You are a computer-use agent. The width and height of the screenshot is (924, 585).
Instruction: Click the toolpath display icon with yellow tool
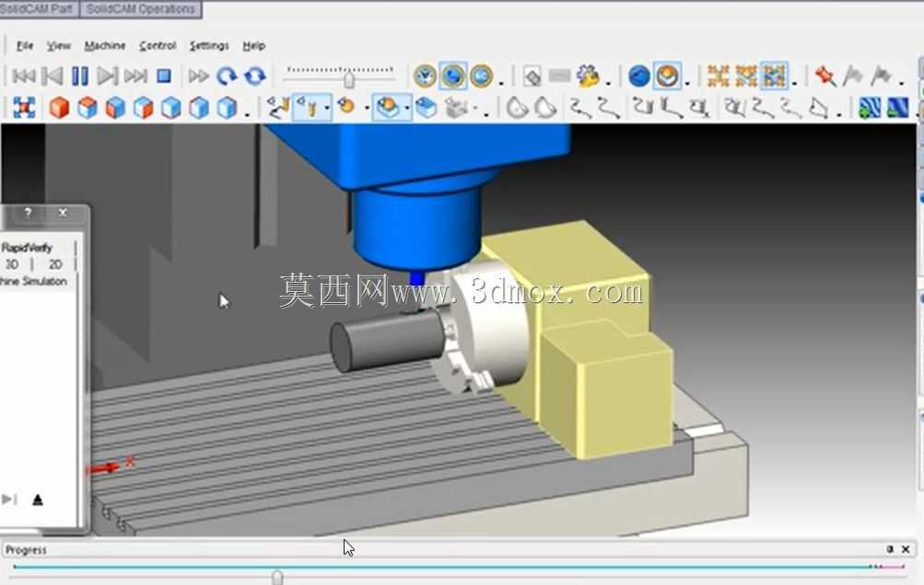[x=277, y=108]
